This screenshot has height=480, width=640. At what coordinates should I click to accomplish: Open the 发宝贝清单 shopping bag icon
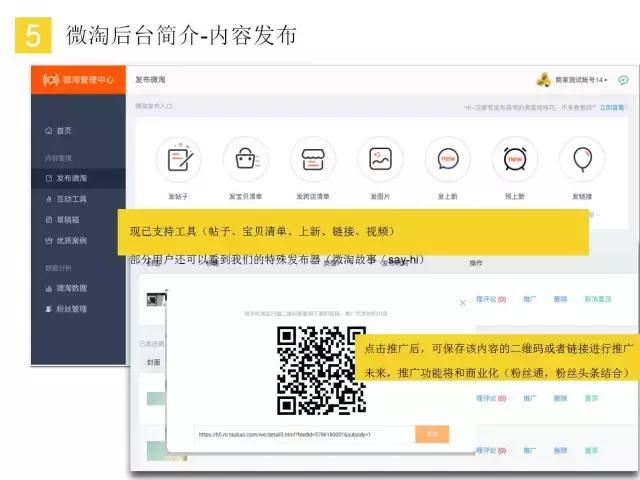[x=246, y=159]
